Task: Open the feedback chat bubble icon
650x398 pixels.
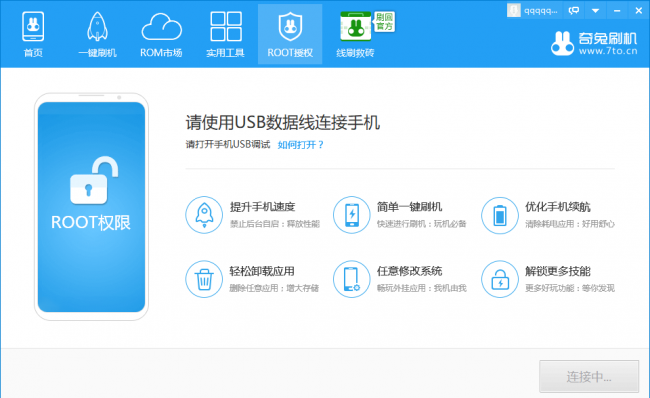Action: tap(574, 11)
